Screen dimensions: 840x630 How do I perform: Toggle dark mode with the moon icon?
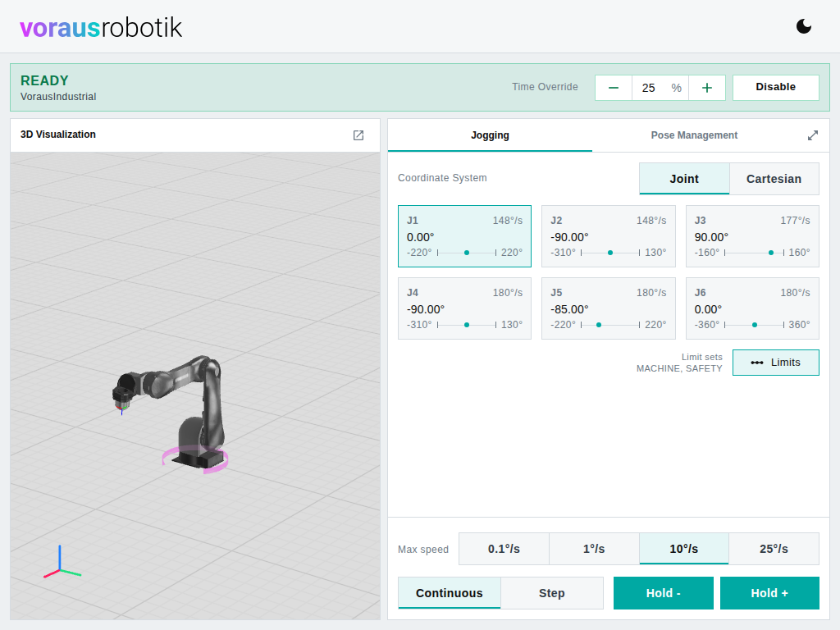[804, 26]
